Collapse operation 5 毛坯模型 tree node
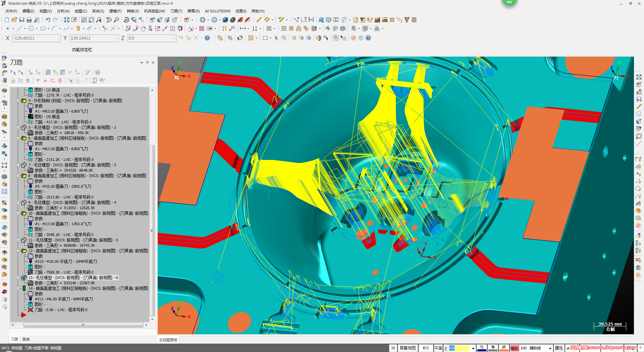Viewport: 644px width, 352px height. point(18,127)
